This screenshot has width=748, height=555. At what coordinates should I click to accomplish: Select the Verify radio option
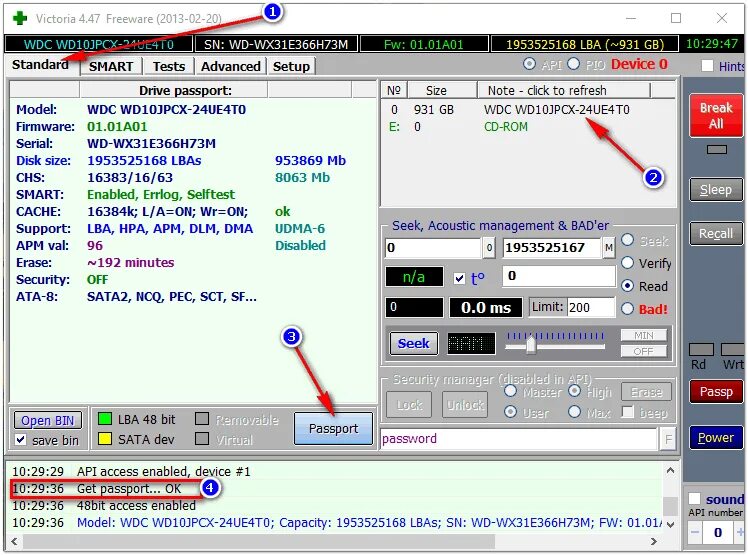(x=628, y=262)
